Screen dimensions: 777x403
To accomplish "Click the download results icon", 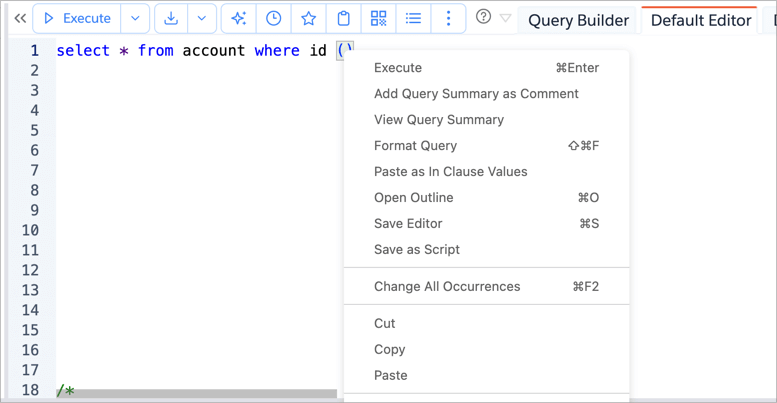I will (172, 18).
